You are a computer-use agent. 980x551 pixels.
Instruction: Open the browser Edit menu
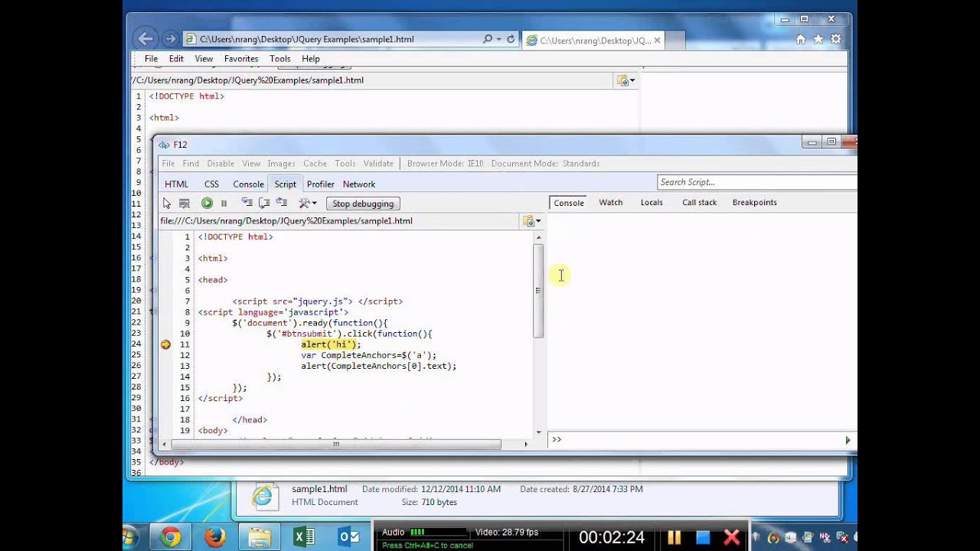(176, 59)
